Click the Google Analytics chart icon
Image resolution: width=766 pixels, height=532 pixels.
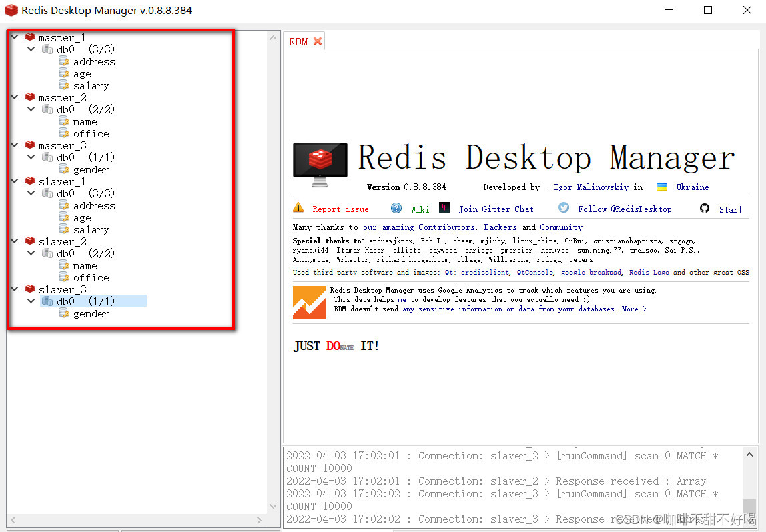pos(309,303)
